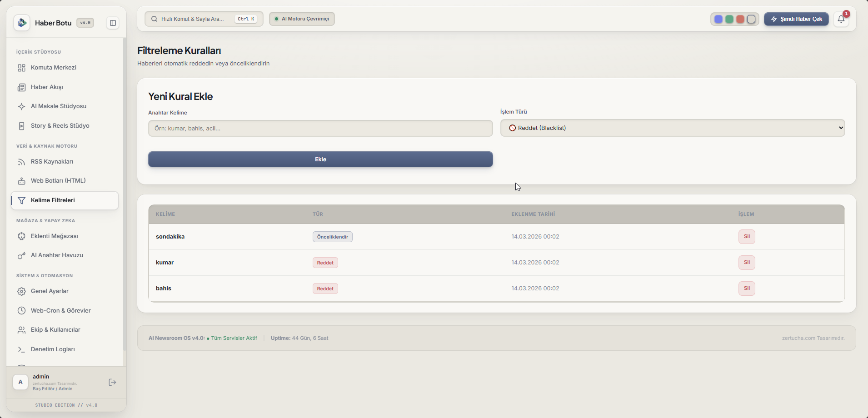Click the Tüm Servisler Aktif status text
This screenshot has width=868, height=418.
tap(234, 338)
